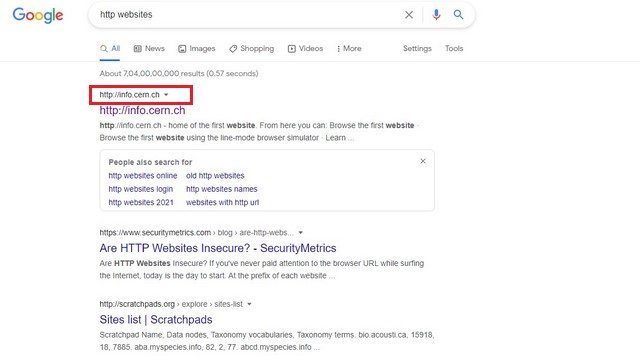Open Are HTTP Websites Insecure? result
Screen dimensions: 640x360
(218, 248)
